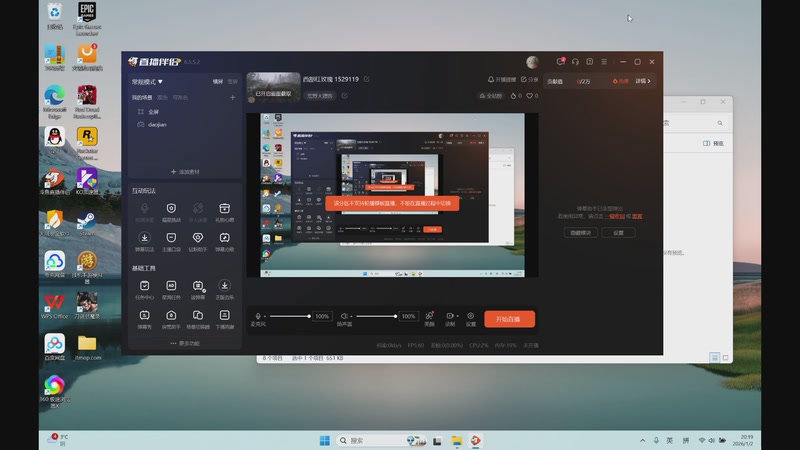Image resolution: width=800 pixels, height=450 pixels.
Task: Open the music-note TV icon in the interactive panel
Action: coord(224,238)
